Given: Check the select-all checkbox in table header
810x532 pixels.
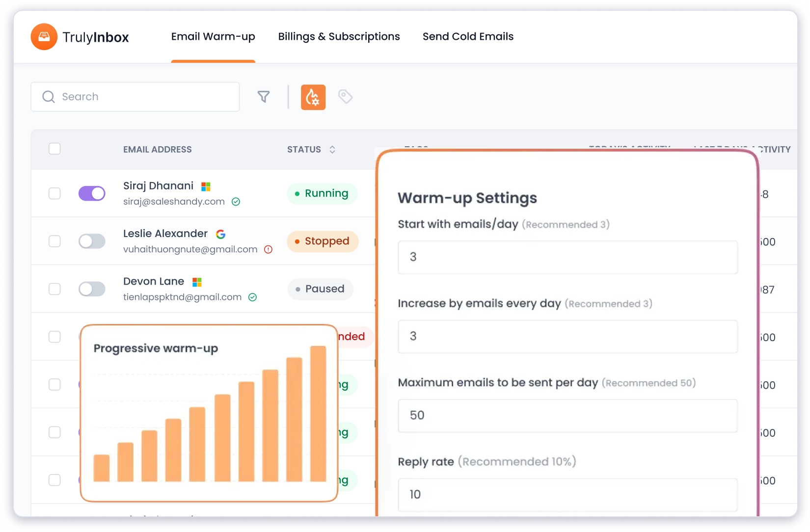Looking at the screenshot, I should pos(54,148).
